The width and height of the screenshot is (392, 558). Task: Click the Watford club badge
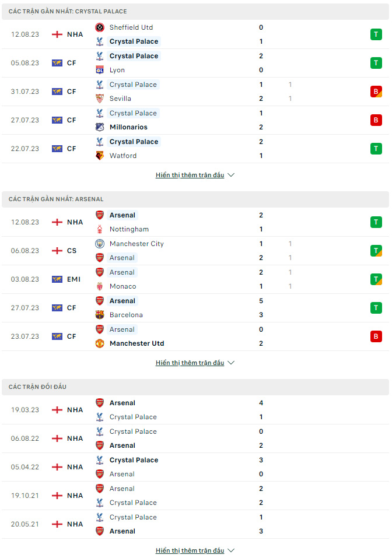pos(100,156)
